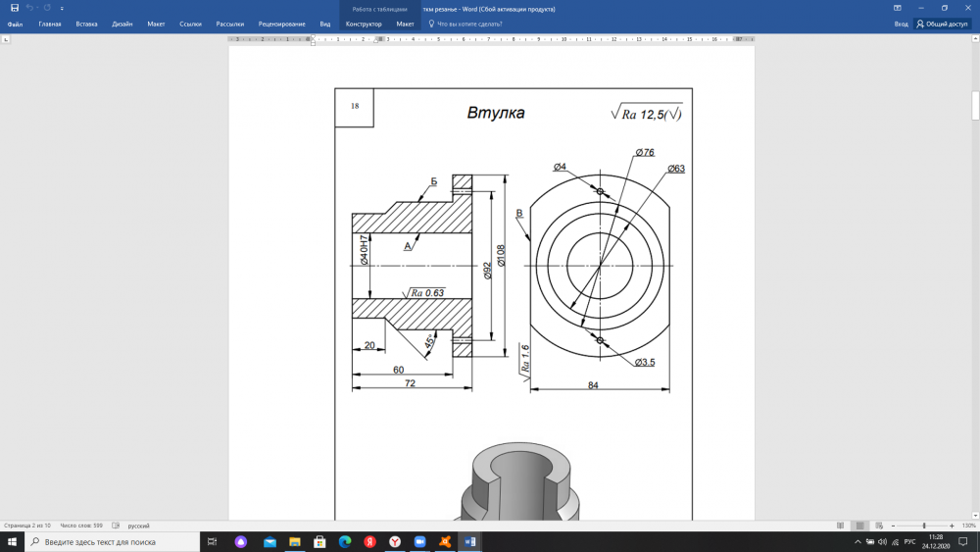980x552 pixels.
Task: Click the scroll down arrow of vertical scrollbar
Action: [x=975, y=516]
